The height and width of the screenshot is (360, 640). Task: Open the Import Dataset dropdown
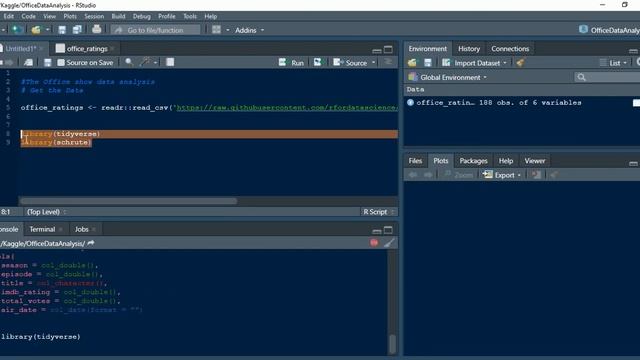coord(475,63)
